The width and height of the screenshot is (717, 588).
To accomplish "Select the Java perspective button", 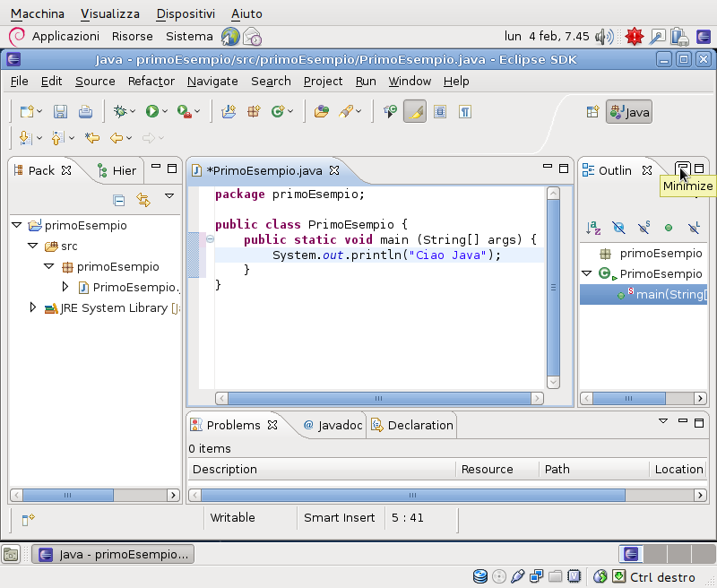I will click(x=629, y=112).
